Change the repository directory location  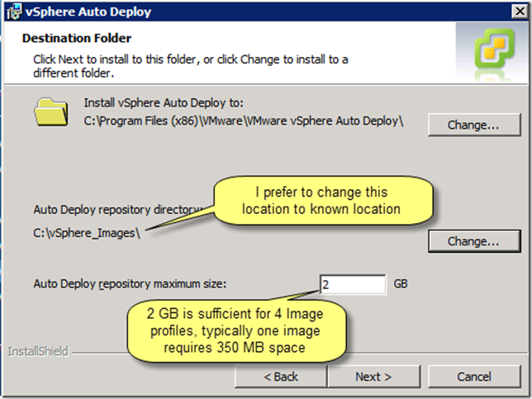(x=474, y=241)
